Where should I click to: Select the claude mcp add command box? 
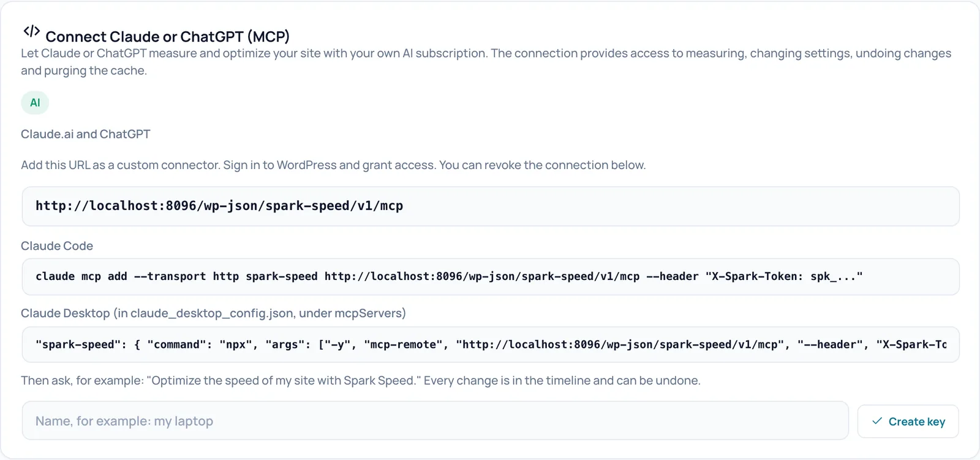[491, 277]
